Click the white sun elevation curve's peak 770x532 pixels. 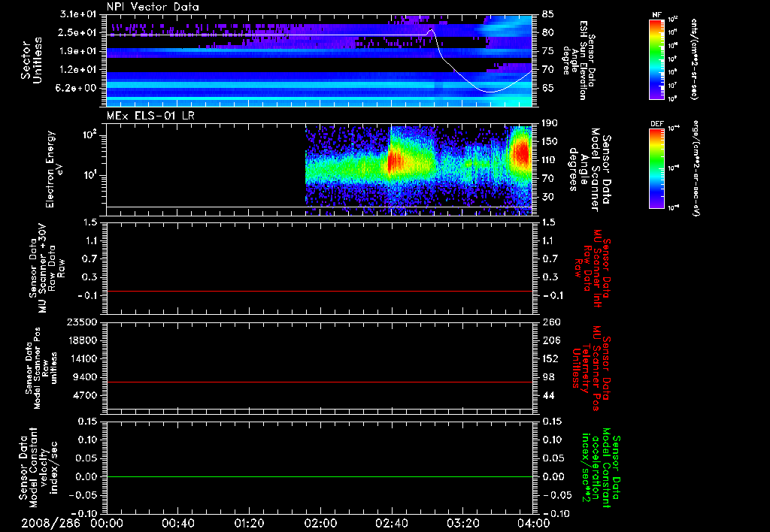[432, 30]
